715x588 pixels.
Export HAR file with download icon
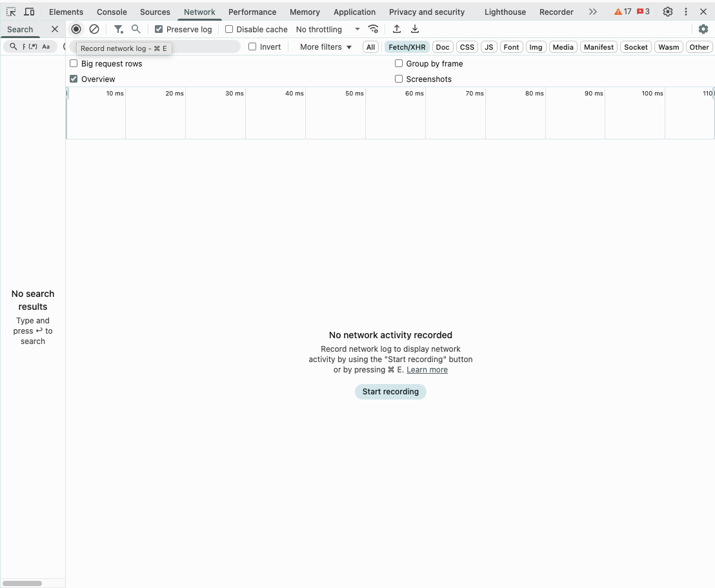pyautogui.click(x=415, y=29)
